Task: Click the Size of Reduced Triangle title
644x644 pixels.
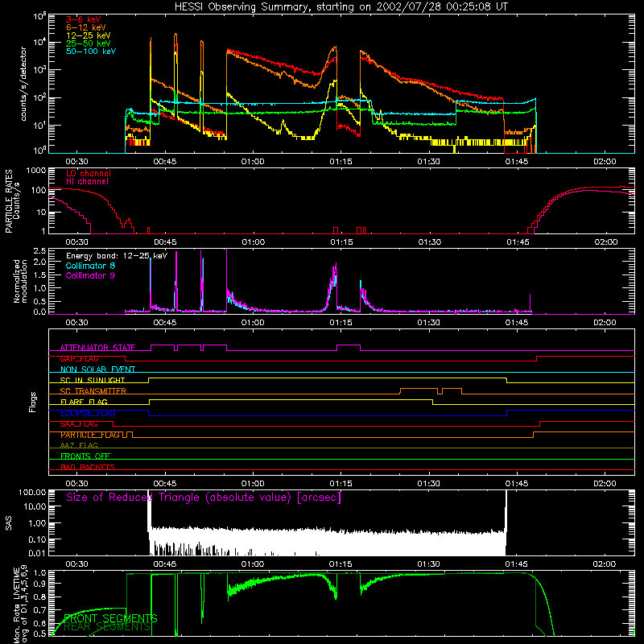Action: pos(204,497)
